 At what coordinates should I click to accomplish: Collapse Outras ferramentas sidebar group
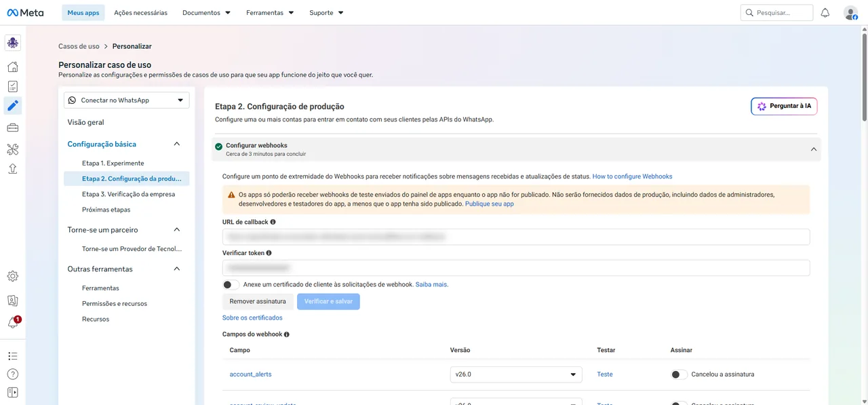177,269
